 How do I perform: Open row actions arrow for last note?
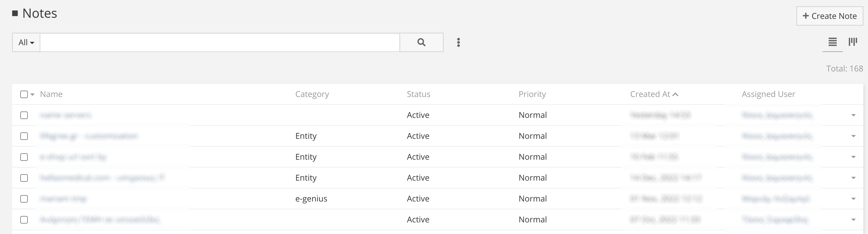pos(854,220)
